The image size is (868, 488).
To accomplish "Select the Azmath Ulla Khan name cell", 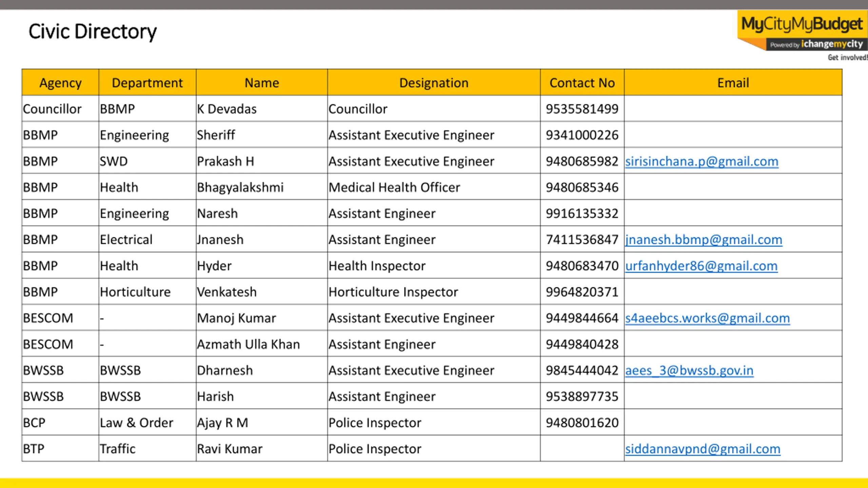I will click(x=261, y=344).
